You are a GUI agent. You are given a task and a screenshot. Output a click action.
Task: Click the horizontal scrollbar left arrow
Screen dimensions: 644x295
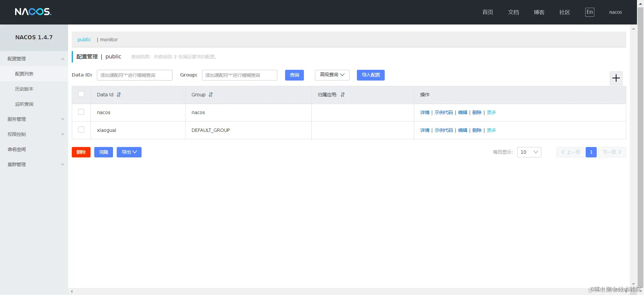point(71,291)
